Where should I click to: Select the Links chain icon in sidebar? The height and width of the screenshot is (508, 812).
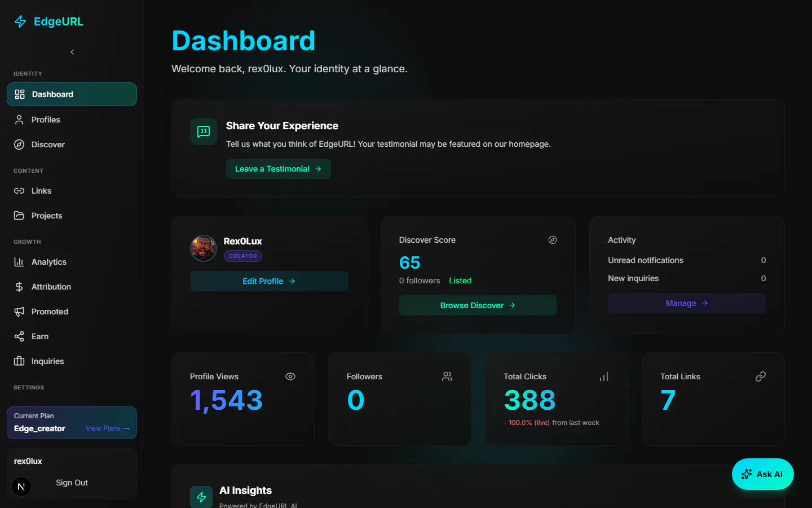[x=19, y=191]
